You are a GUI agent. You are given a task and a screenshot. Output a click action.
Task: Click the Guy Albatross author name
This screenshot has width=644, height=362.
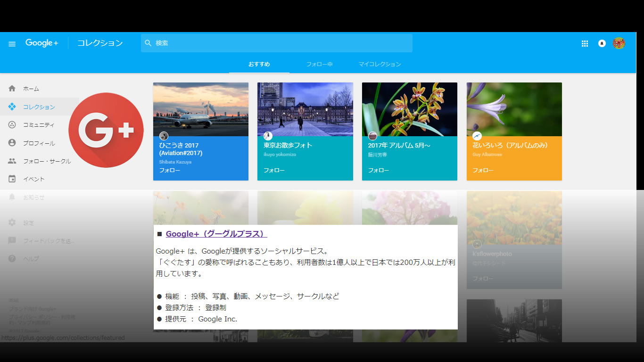pos(487,154)
